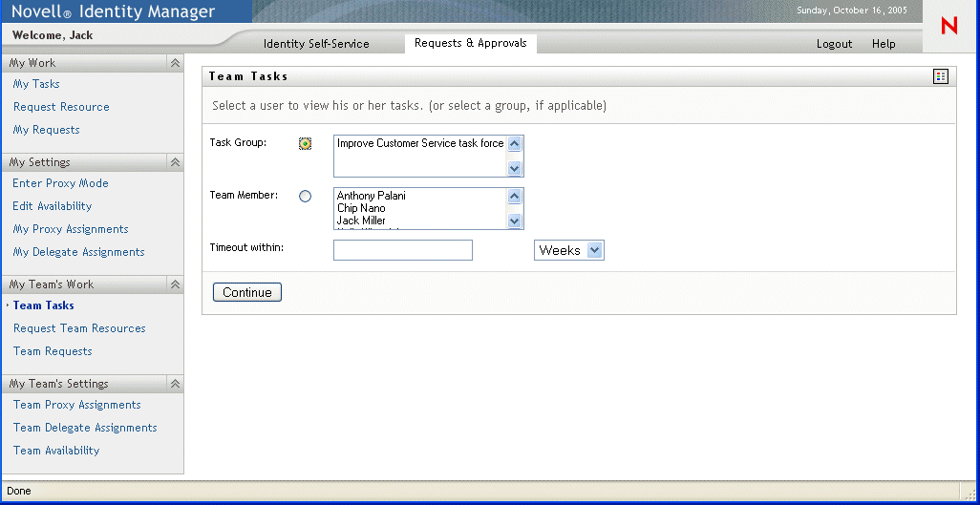
Task: Click the Logout link
Action: [x=834, y=44]
